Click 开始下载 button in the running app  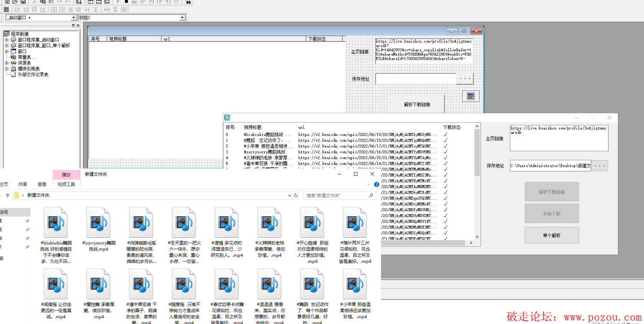(552, 214)
